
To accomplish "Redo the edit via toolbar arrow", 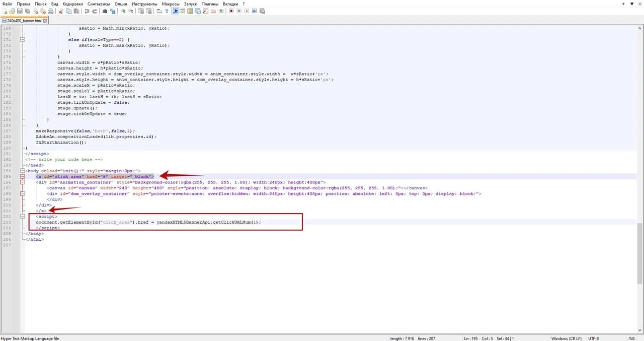I will pyautogui.click(x=94, y=11).
